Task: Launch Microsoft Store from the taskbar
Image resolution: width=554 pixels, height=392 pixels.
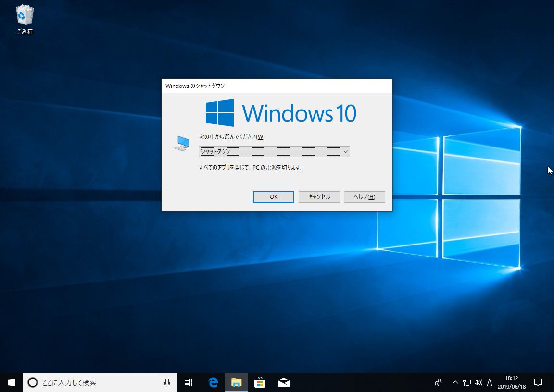Action: click(x=260, y=382)
